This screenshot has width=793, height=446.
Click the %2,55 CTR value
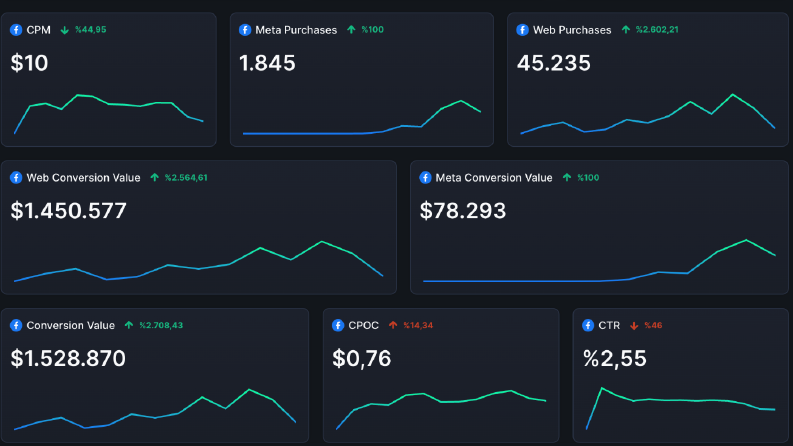pos(614,359)
